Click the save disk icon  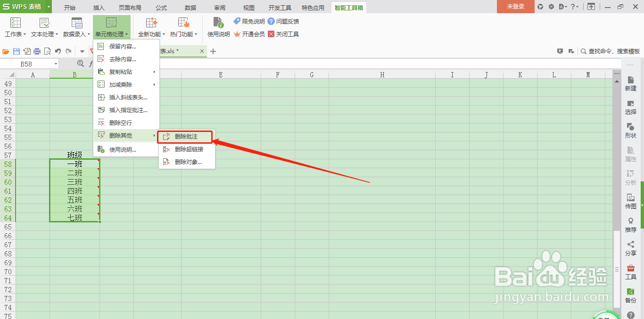(17, 51)
